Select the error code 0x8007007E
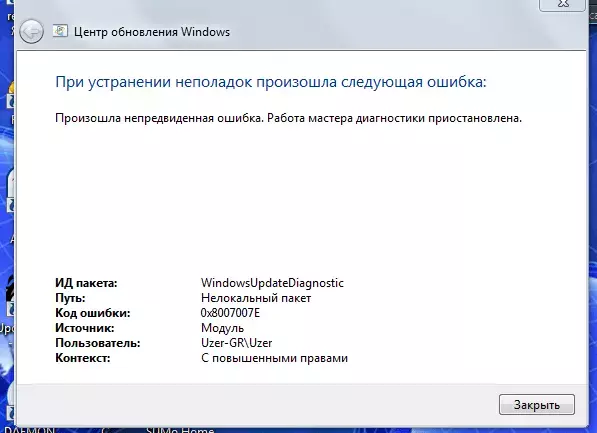The height and width of the screenshot is (433, 597). (x=230, y=313)
